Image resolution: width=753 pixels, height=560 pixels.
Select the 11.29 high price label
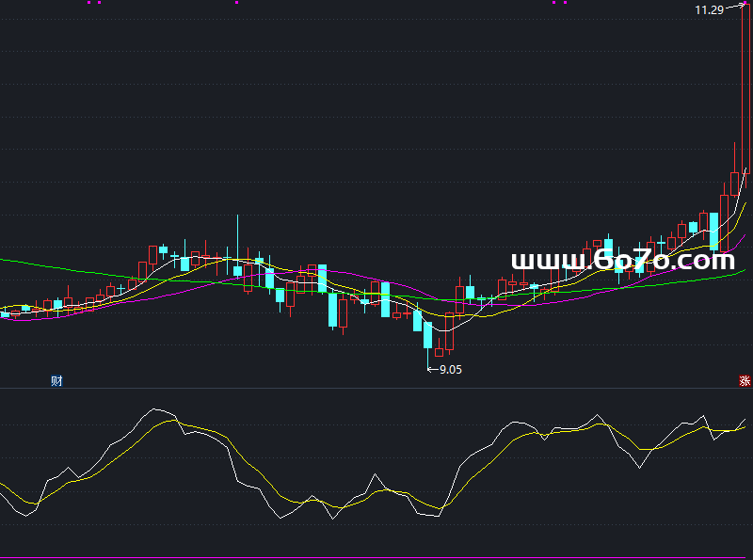[709, 9]
